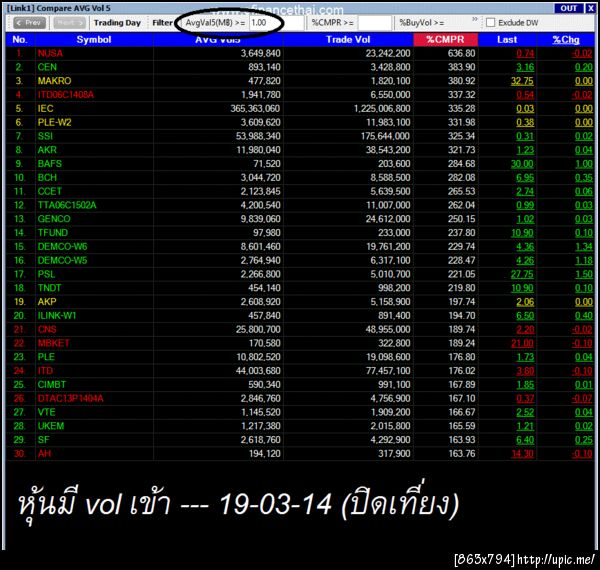Click the OUT button in title bar
600x570 pixels.
point(569,8)
